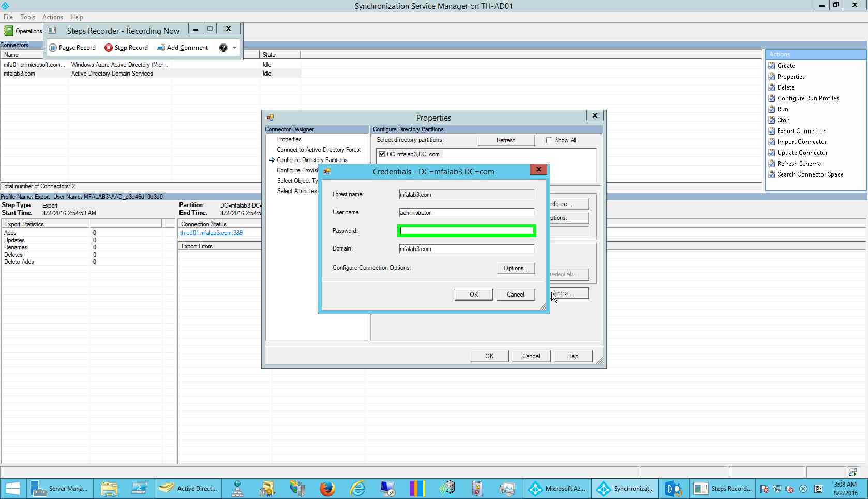Close the Credentials dialog
This screenshot has height=499, width=868.
click(538, 169)
